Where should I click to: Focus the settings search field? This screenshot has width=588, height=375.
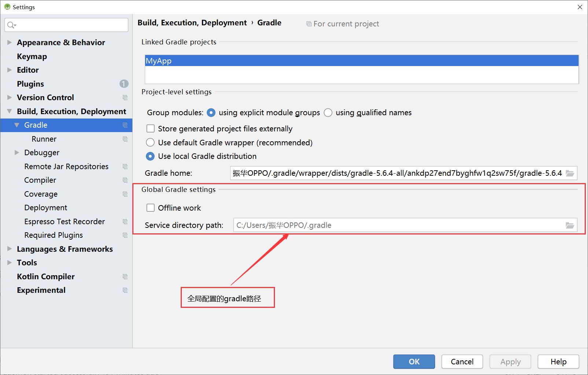coord(66,25)
